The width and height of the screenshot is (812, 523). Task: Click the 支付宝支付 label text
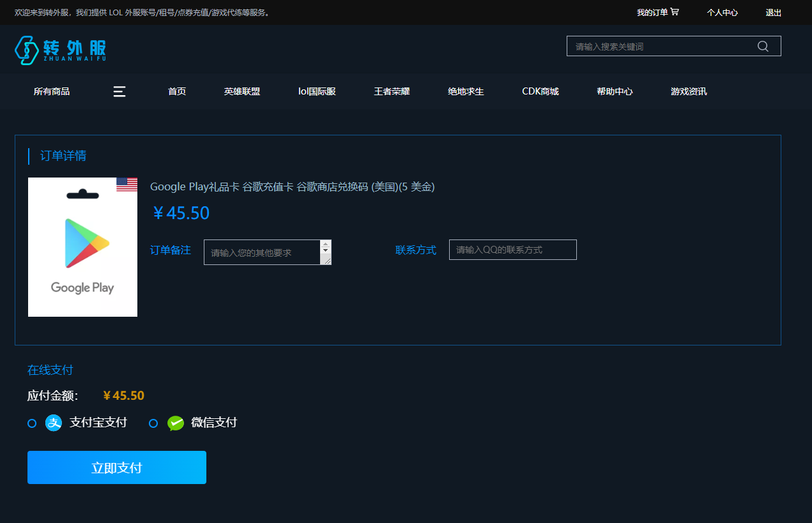click(x=98, y=422)
